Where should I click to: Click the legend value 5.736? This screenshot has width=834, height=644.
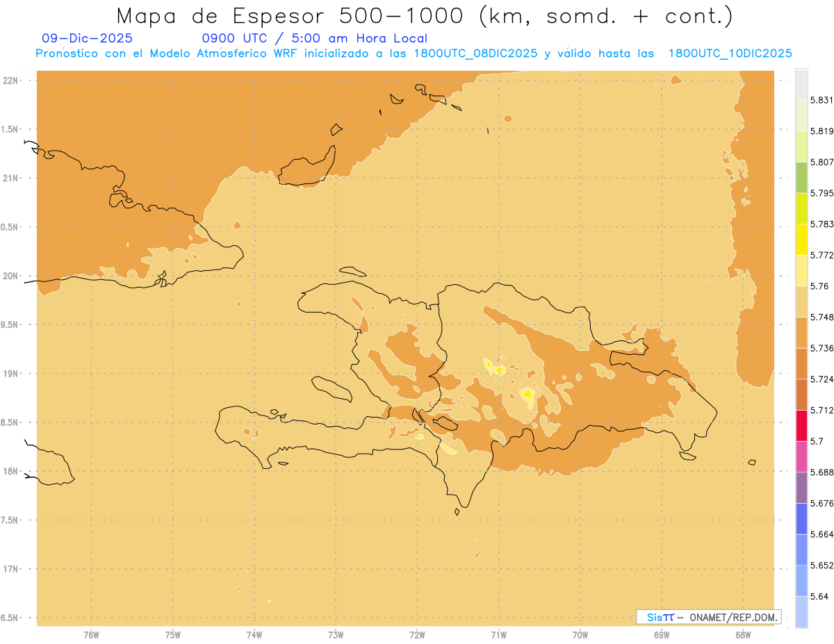[822, 348]
